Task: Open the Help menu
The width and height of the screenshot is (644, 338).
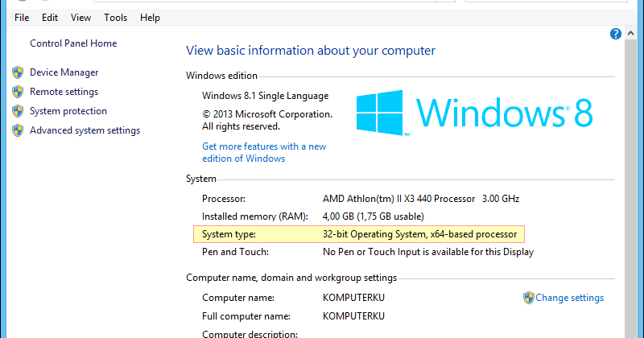Action: [150, 17]
